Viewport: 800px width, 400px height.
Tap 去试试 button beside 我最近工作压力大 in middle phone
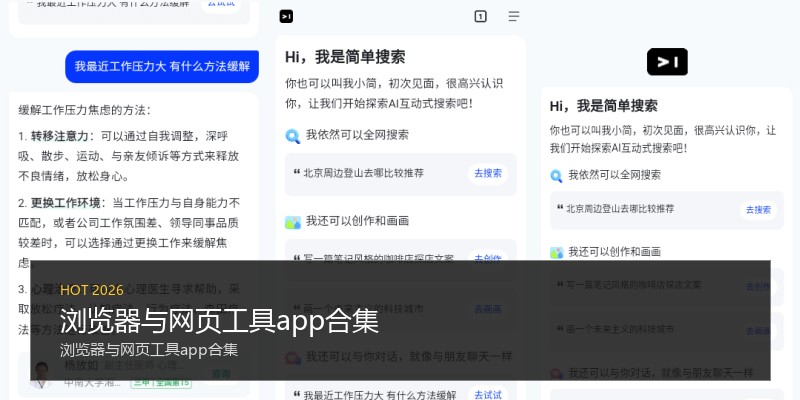point(488,395)
